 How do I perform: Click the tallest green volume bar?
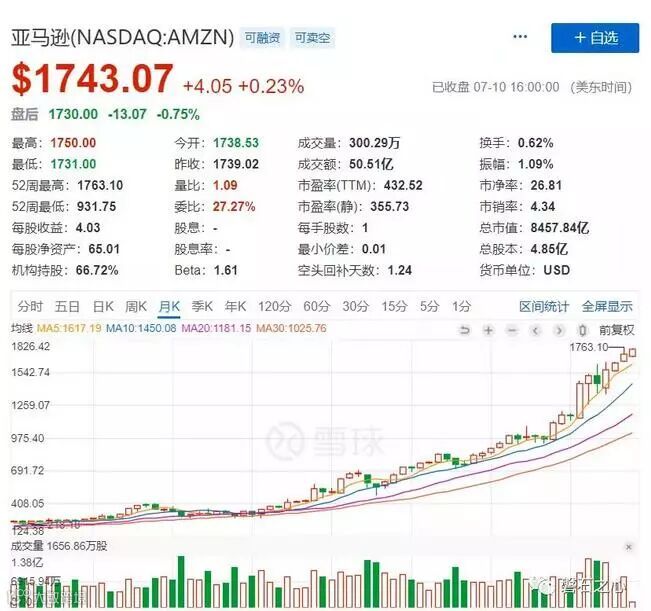coord(181,581)
